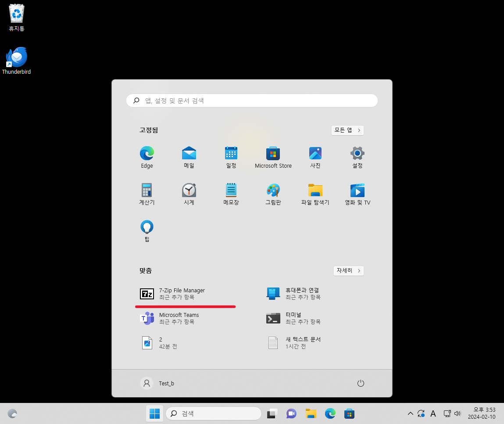Viewport: 504px width, 424px height.
Task: Open the clock and date 2024-02-10
Action: pyautogui.click(x=482, y=413)
